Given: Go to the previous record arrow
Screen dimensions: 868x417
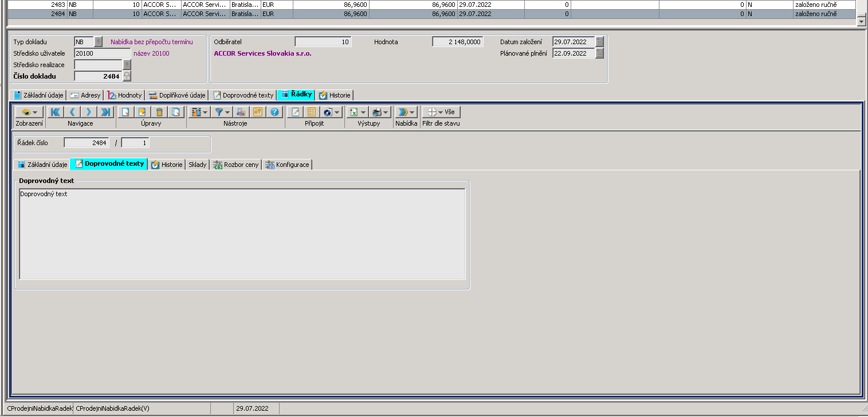Looking at the screenshot, I should tap(72, 112).
